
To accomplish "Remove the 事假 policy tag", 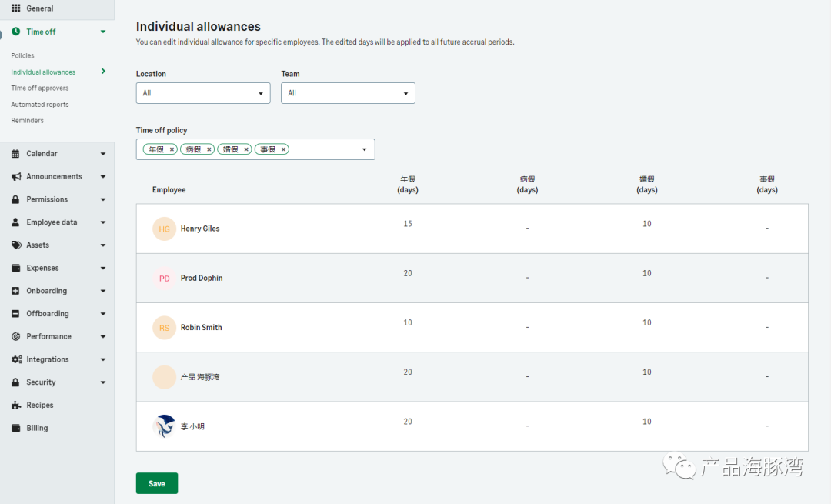I will click(x=283, y=149).
